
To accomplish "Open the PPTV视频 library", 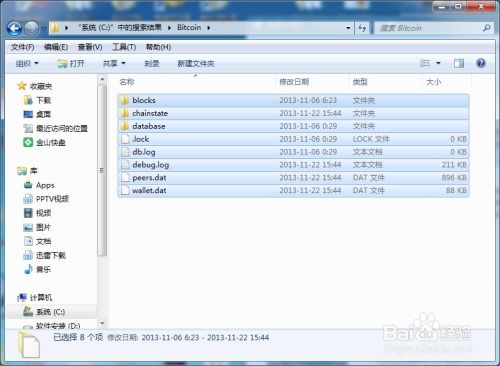I will click(46, 199).
